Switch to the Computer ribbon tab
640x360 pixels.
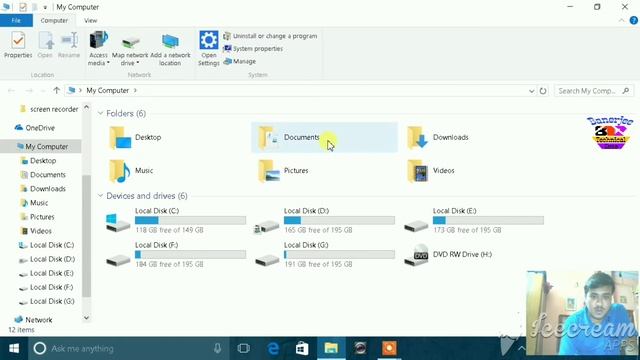tap(54, 20)
